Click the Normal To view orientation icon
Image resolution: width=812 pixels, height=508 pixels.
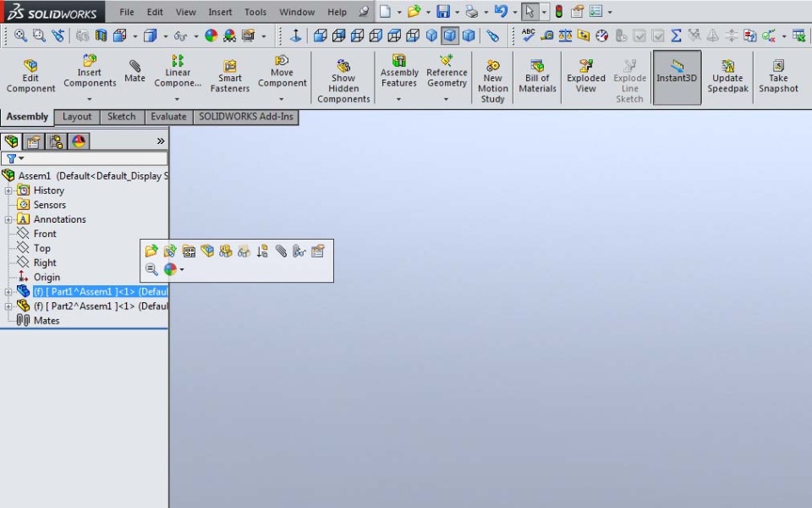pyautogui.click(x=296, y=36)
